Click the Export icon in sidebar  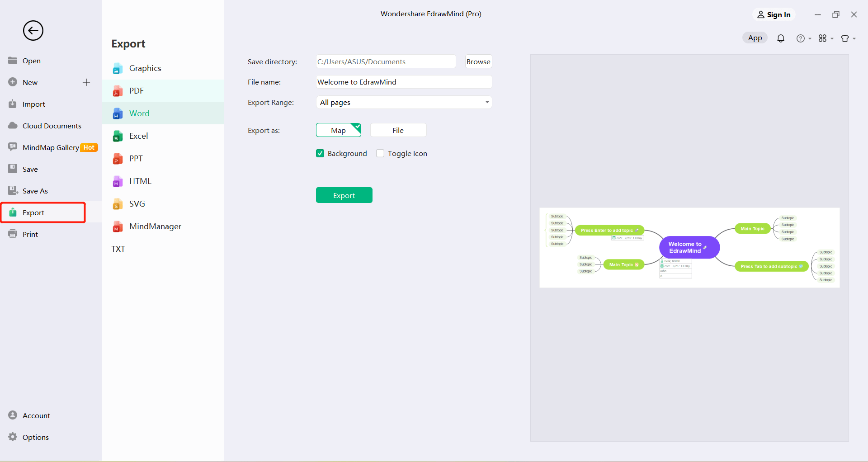tap(13, 212)
